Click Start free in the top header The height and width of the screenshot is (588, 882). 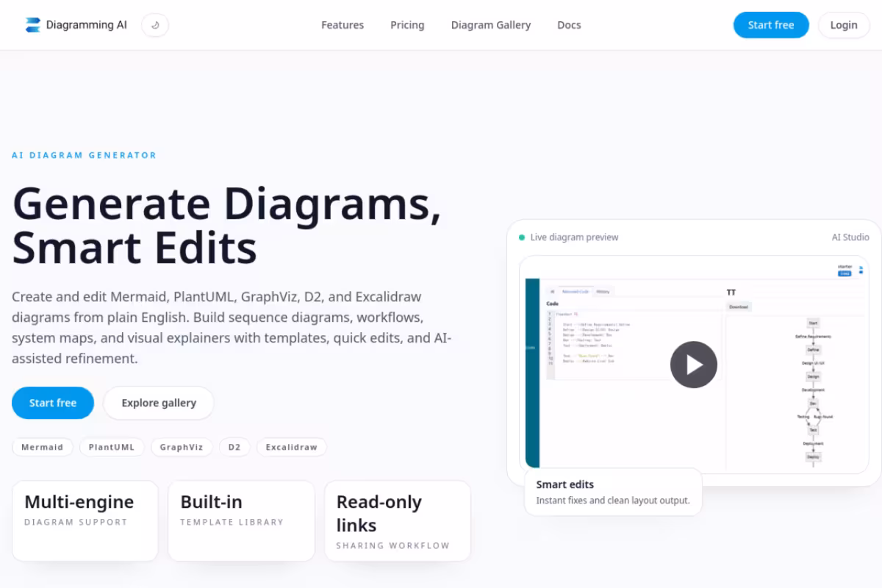[x=771, y=25]
